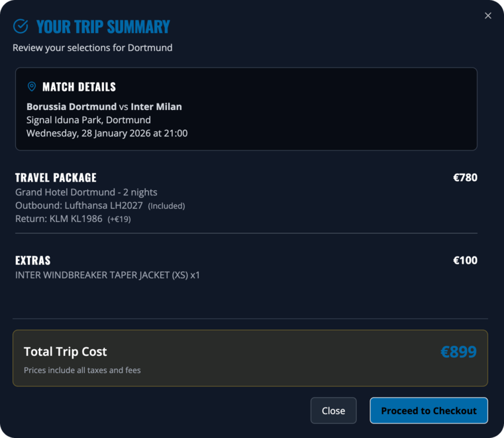Image resolution: width=504 pixels, height=438 pixels.
Task: Click the Grand Hotel Dortmund 2 nights line
Action: tap(86, 192)
